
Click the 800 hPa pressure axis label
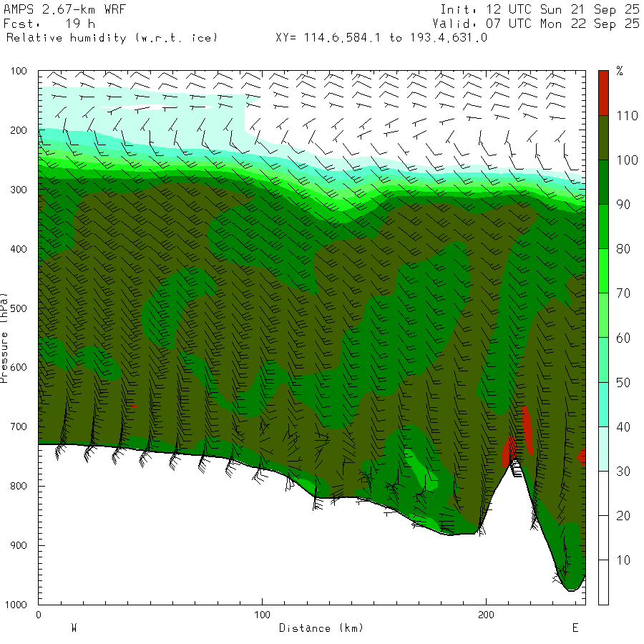pos(19,487)
